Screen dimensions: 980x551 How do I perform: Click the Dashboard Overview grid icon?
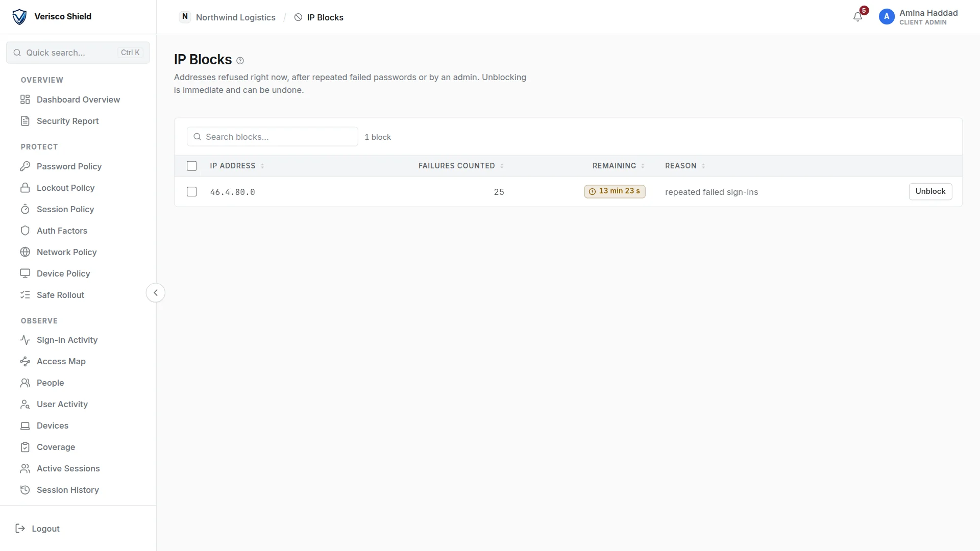25,99
